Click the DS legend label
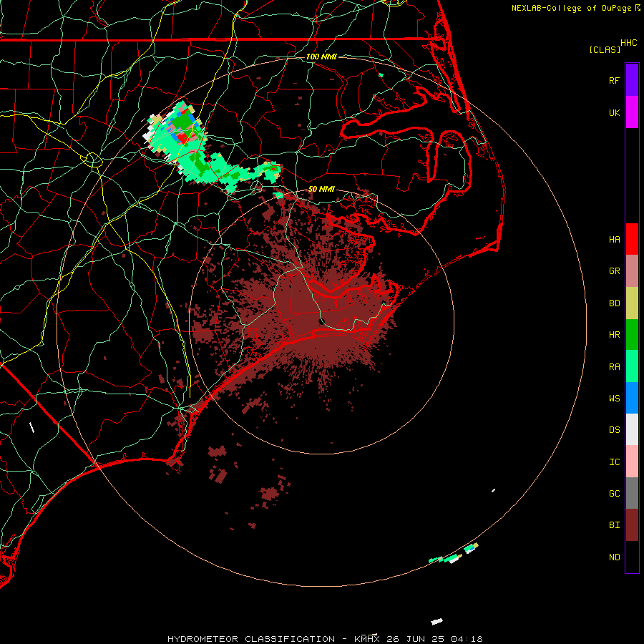The height and width of the screenshot is (644, 644). click(614, 430)
